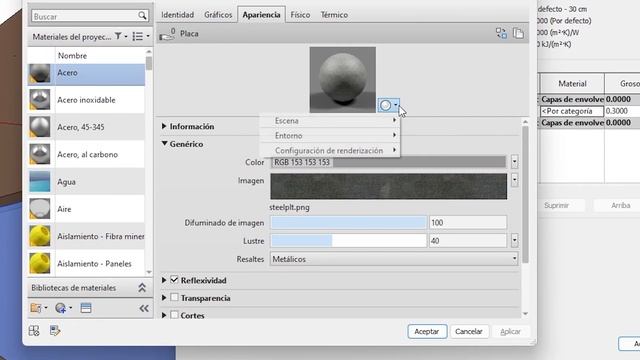This screenshot has height=360, width=640.
Task: Select the Acero material thumbnail
Action: click(x=40, y=74)
